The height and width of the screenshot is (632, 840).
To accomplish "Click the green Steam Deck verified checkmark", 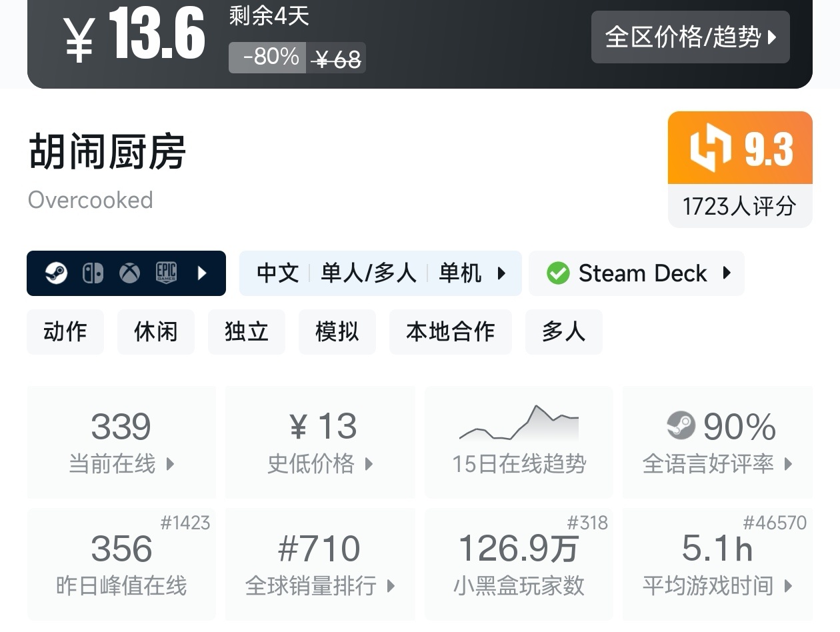I will (558, 273).
